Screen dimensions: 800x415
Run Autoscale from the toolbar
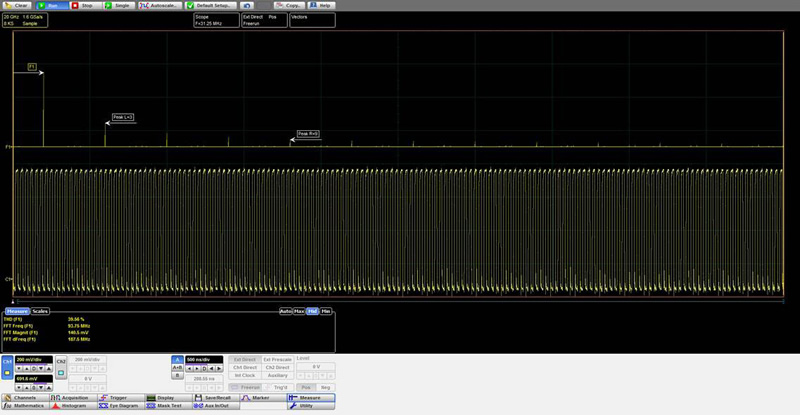(160, 5)
